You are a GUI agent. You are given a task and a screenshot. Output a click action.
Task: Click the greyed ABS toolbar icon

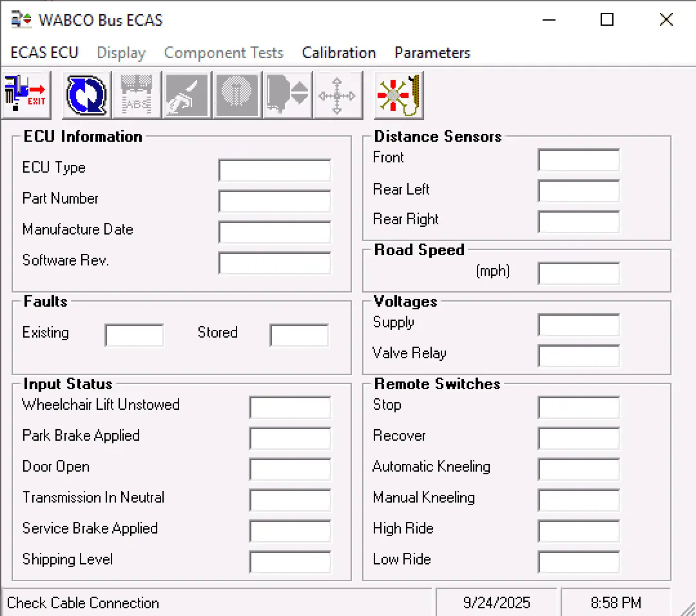pyautogui.click(x=137, y=95)
